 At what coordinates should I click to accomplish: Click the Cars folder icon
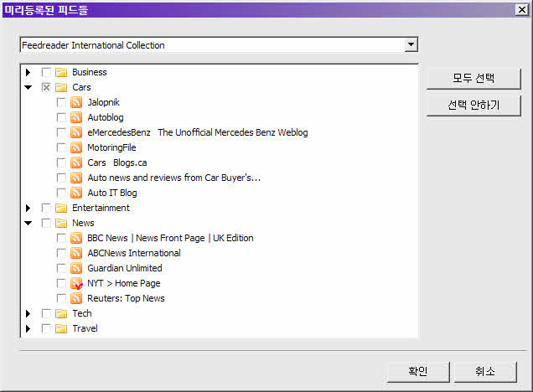coord(61,87)
